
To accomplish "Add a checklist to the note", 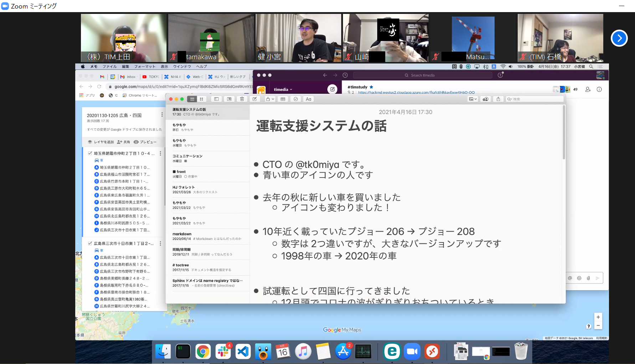I will [x=296, y=99].
